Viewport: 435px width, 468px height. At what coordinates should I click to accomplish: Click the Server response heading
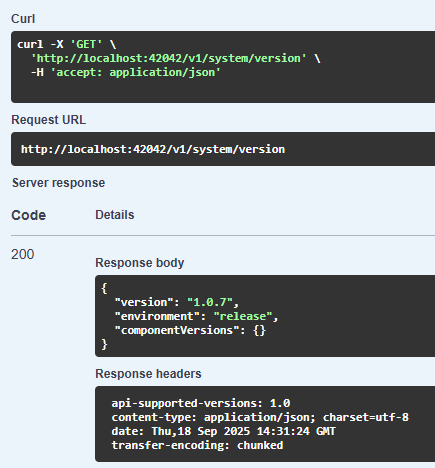coord(59,183)
